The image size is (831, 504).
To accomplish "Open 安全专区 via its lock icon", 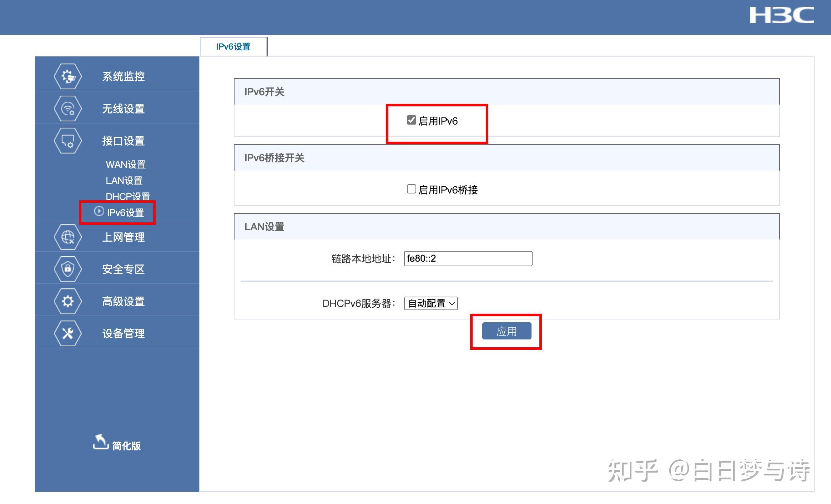I will [x=67, y=269].
